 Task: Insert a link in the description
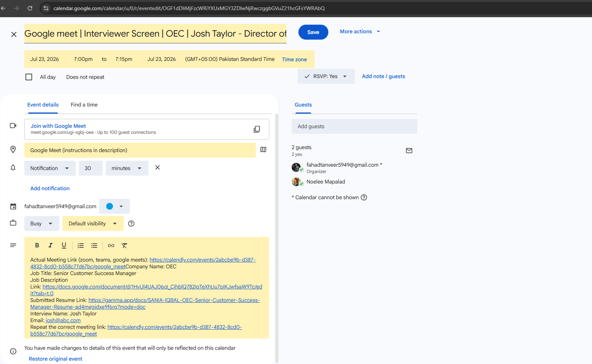pos(111,246)
